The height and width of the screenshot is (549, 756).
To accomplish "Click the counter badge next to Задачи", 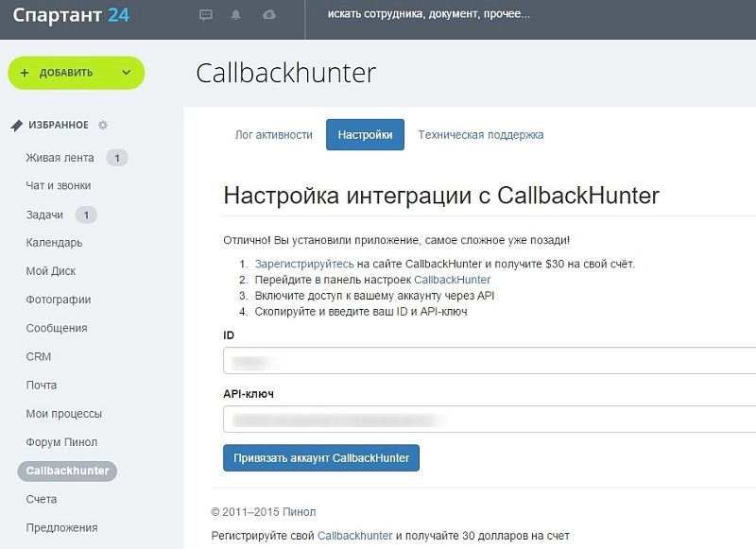I will [x=86, y=214].
